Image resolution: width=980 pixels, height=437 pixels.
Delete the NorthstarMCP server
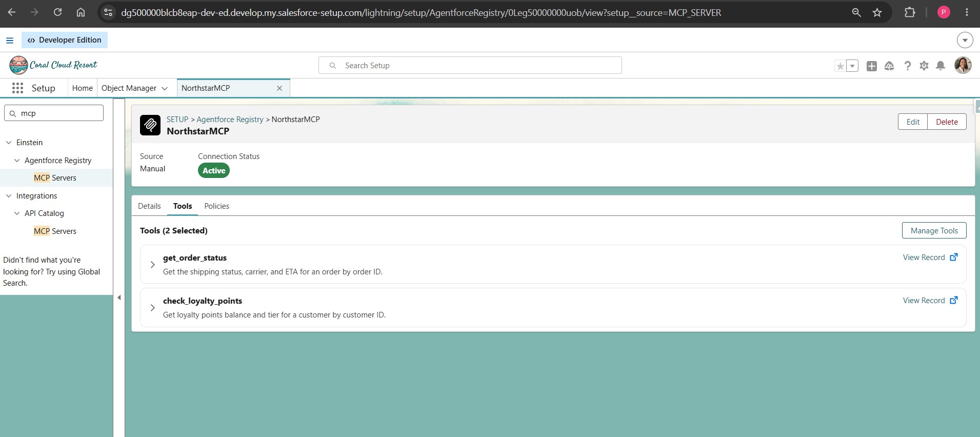click(947, 122)
